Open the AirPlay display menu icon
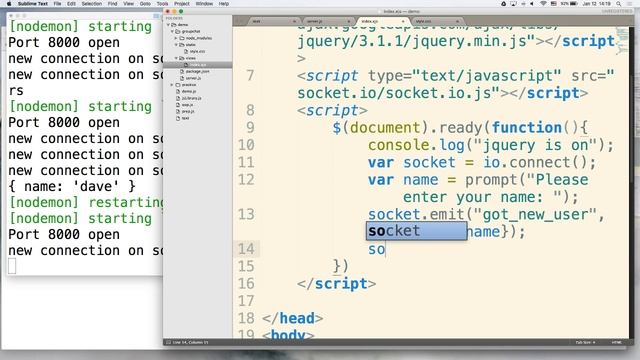The height and width of the screenshot is (360, 640). click(x=513, y=4)
